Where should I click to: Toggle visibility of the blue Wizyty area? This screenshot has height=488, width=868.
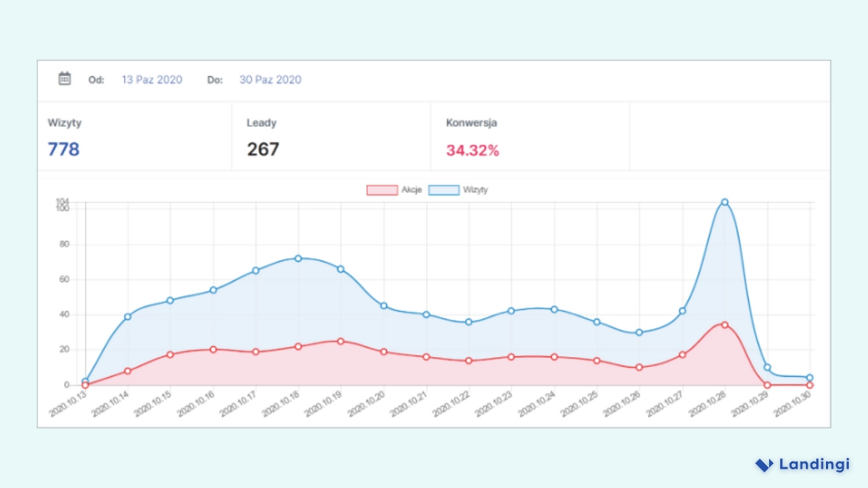tap(445, 189)
